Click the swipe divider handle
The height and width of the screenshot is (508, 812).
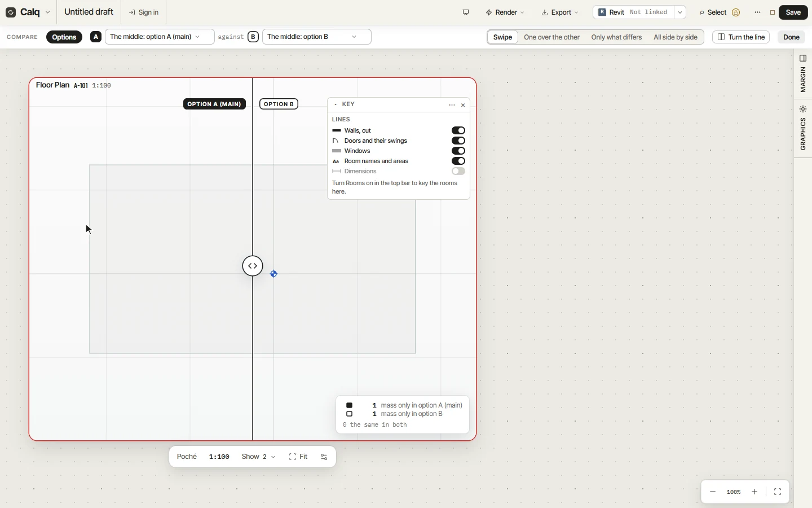tap(253, 266)
